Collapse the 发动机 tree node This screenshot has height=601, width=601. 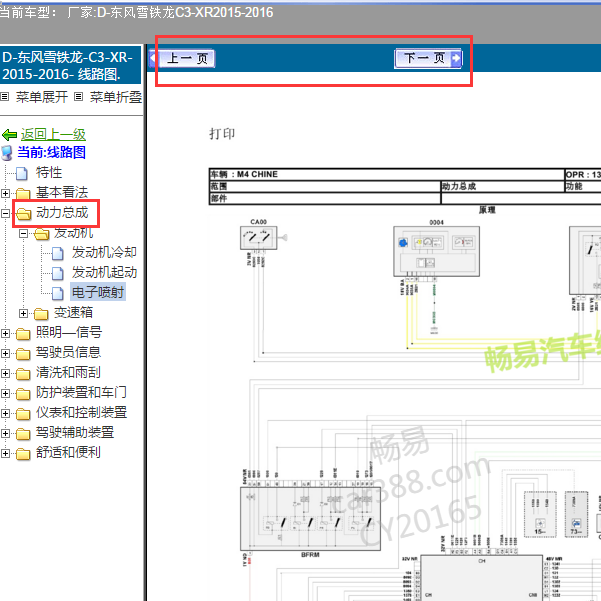[x=23, y=233]
